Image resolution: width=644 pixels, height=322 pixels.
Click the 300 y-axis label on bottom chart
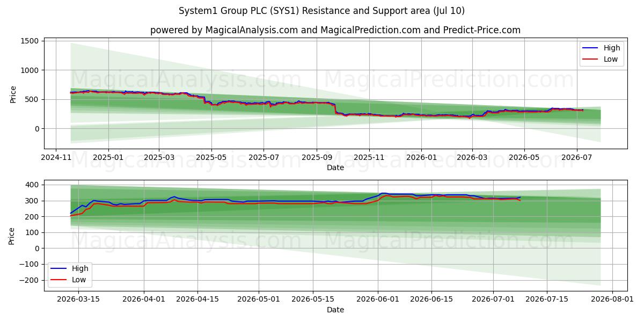point(32,201)
